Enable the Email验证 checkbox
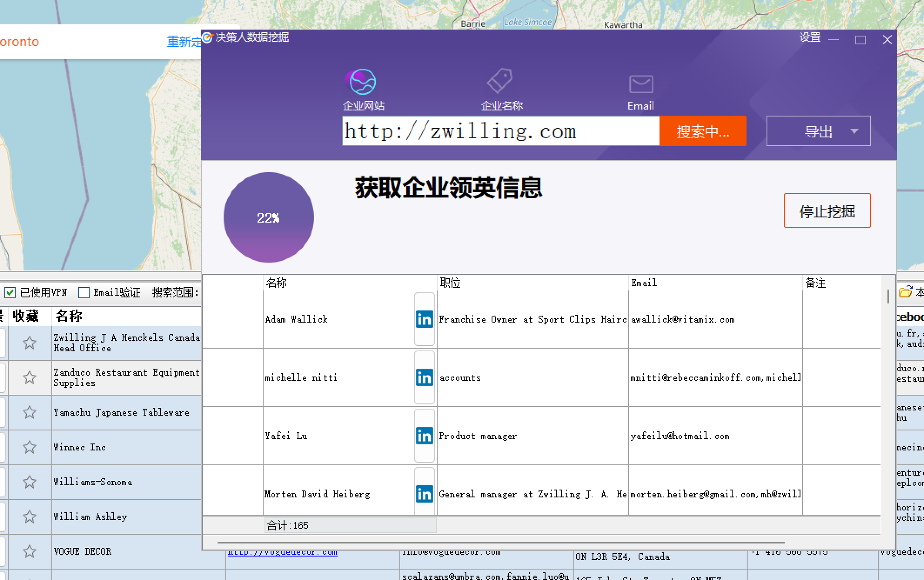This screenshot has height=580, width=924. pyautogui.click(x=84, y=293)
